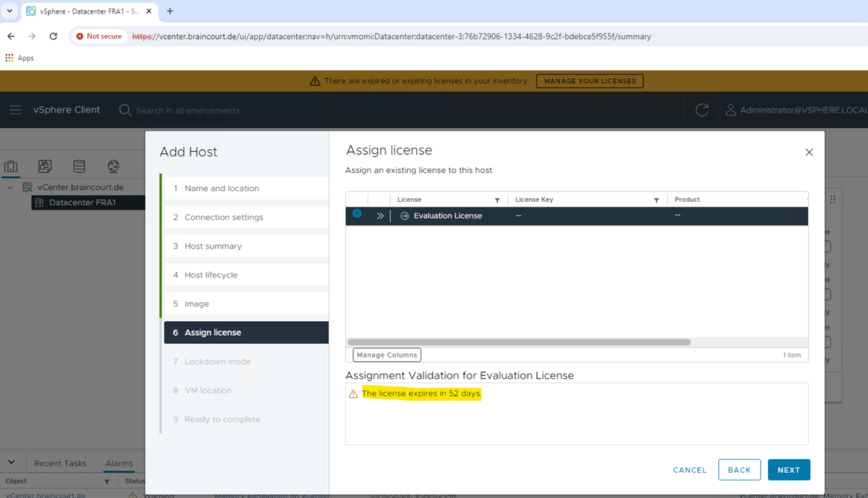Click MANAGE YOUR LICENSES in the warning banner

(x=589, y=81)
